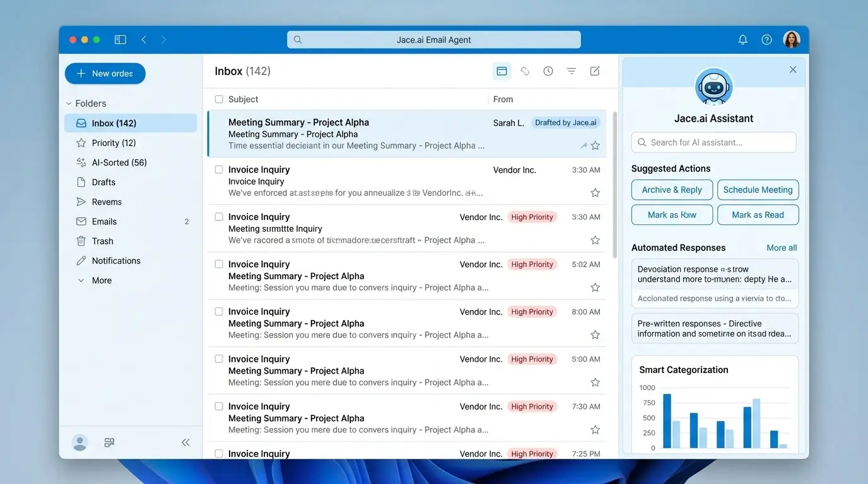Tick the 5:00 AM email checkbox
868x484 pixels.
pyautogui.click(x=219, y=359)
